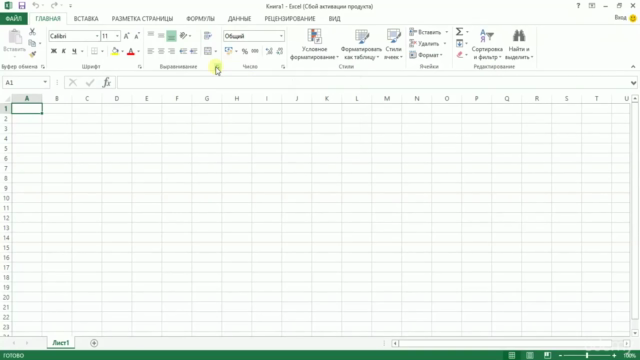Align text to the left
Image resolution: width=640 pixels, height=360 pixels.
(151, 51)
